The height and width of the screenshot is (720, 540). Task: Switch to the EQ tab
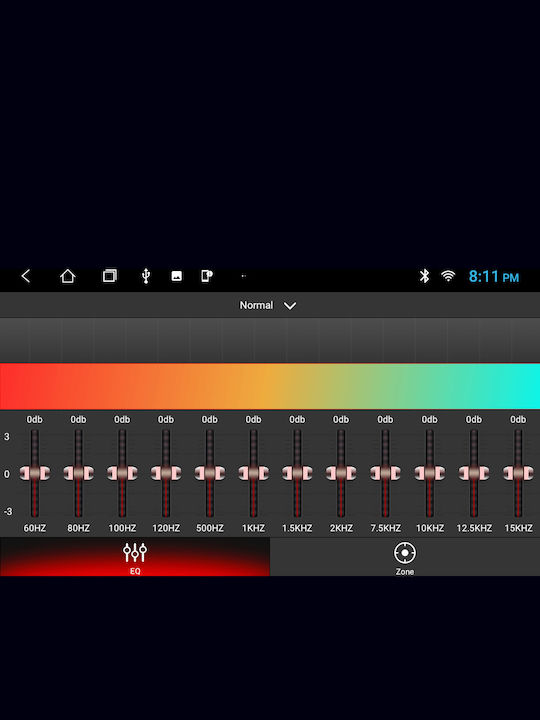click(x=135, y=557)
